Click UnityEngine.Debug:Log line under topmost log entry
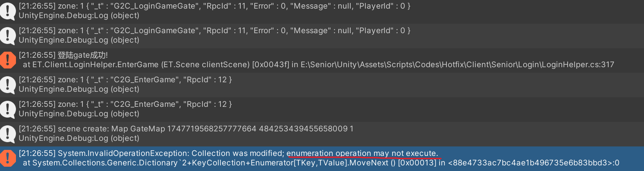This screenshot has height=171, width=644. [x=79, y=16]
